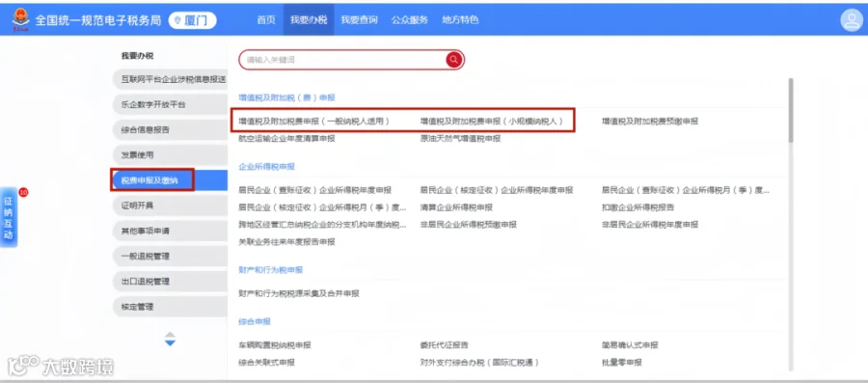Click the vertical scrollbar of service list
The width and height of the screenshot is (868, 383).
pyautogui.click(x=791, y=111)
